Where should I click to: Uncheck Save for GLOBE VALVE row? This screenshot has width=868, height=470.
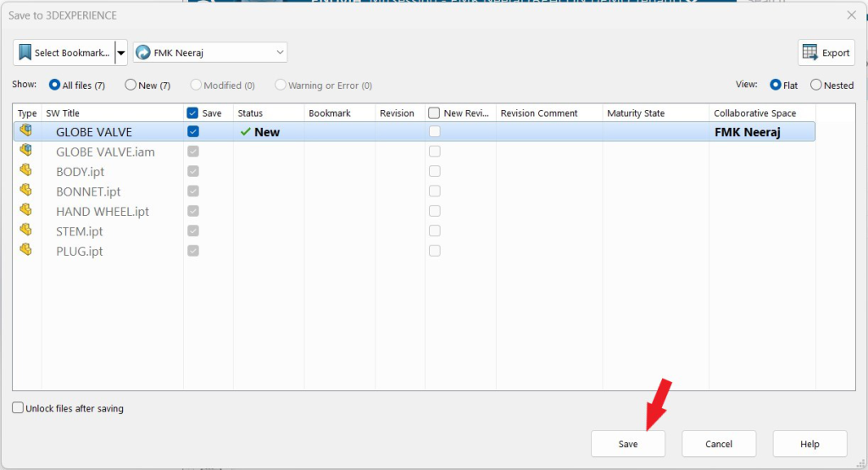point(193,131)
